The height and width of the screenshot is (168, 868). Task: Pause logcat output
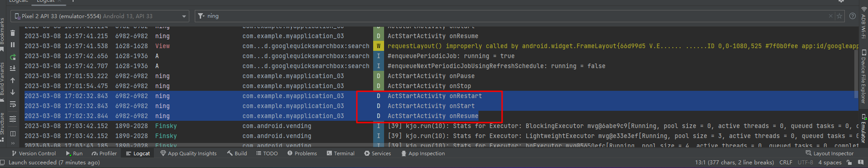pyautogui.click(x=13, y=45)
